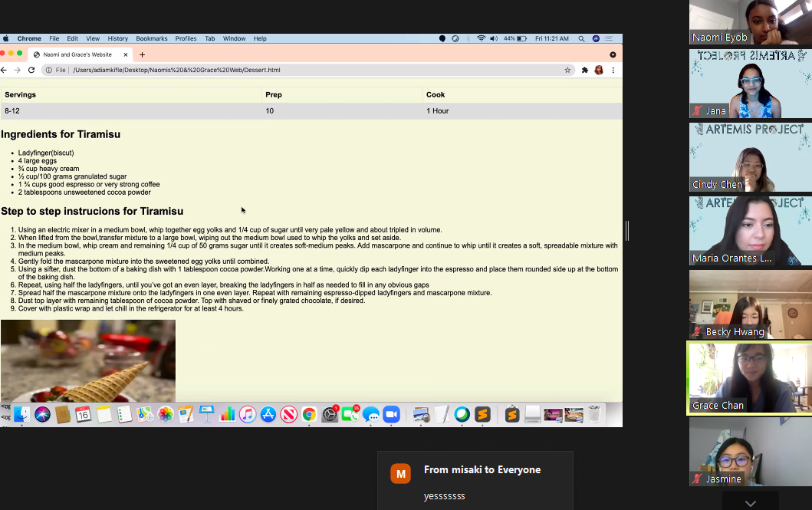The image size is (812, 510).
Task: Open Chrome's three-dot options menu
Action: coord(613,70)
